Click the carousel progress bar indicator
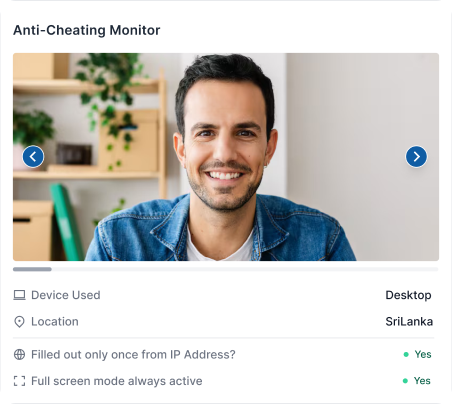The image size is (452, 404). (32, 269)
